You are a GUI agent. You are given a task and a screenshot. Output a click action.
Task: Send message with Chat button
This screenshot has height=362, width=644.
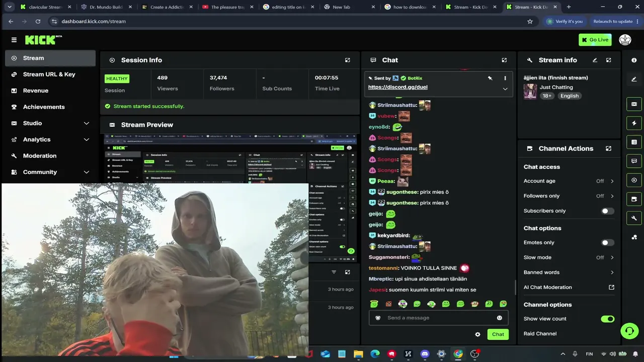click(498, 334)
